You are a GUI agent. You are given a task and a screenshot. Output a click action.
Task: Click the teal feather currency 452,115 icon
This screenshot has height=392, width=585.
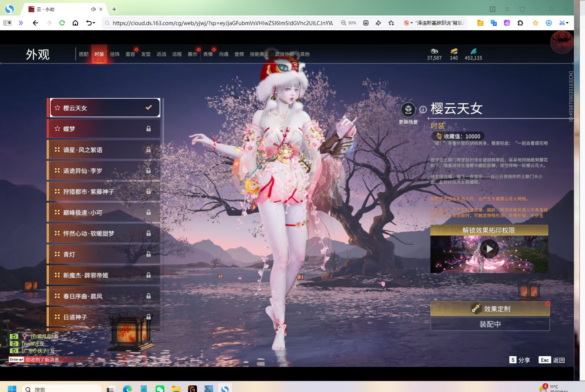click(x=473, y=51)
